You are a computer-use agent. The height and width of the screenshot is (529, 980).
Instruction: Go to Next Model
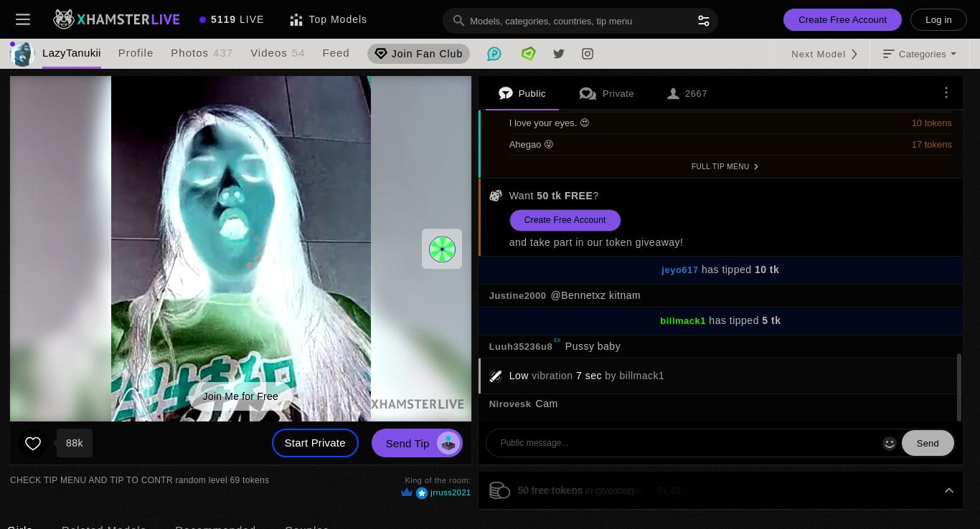[825, 54]
